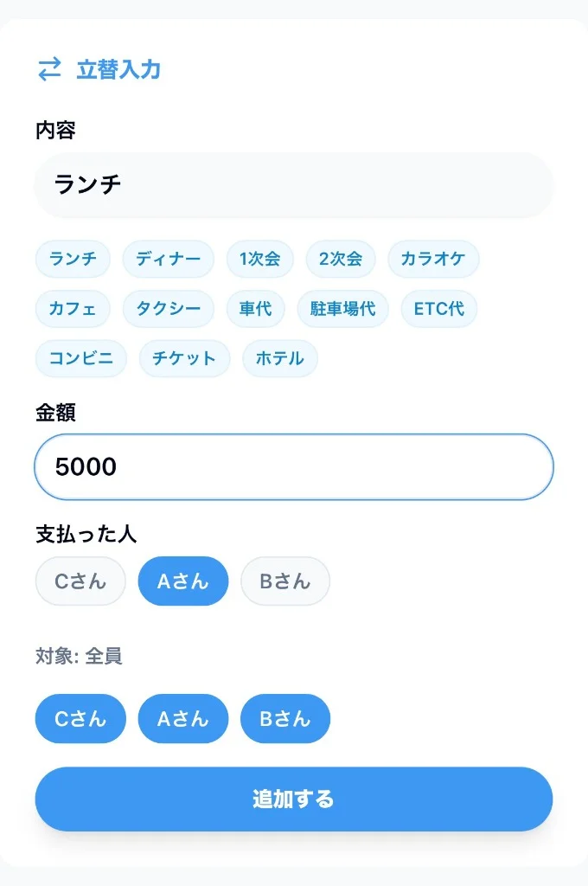Pick the ETC代 expense category

point(438,309)
